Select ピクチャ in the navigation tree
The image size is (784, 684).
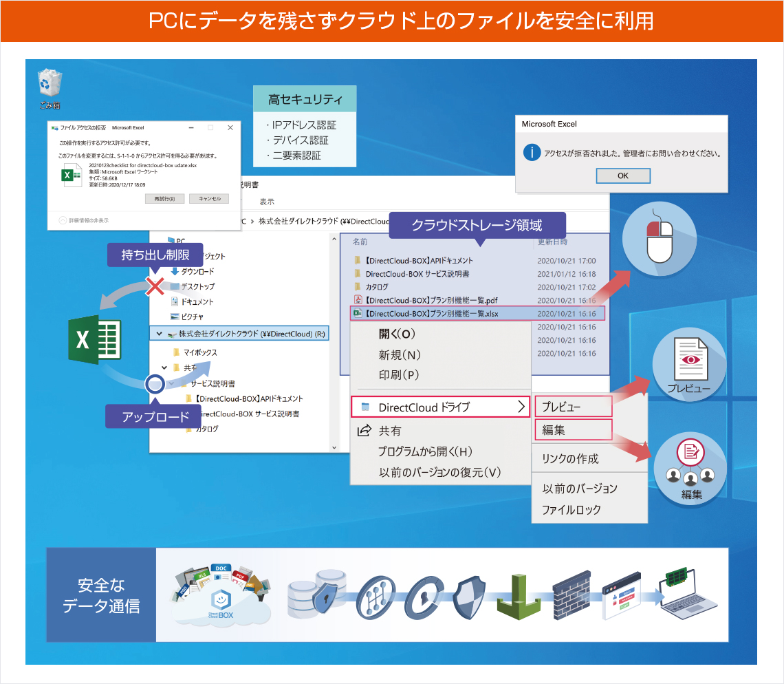(x=187, y=317)
